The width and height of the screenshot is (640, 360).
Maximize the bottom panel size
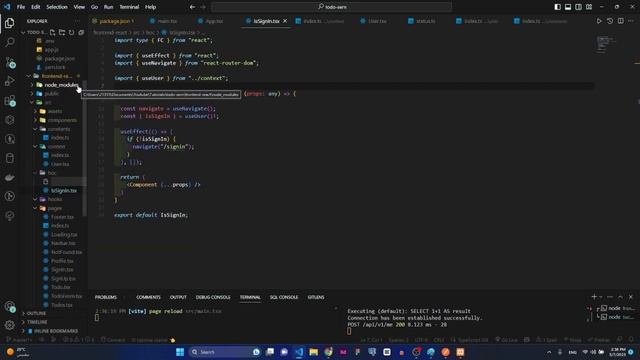coord(620,297)
